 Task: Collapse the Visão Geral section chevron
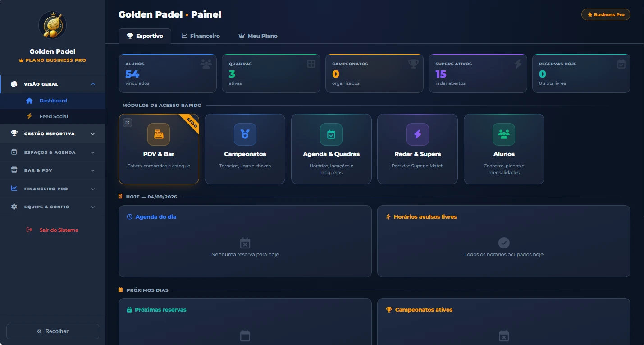tap(93, 84)
